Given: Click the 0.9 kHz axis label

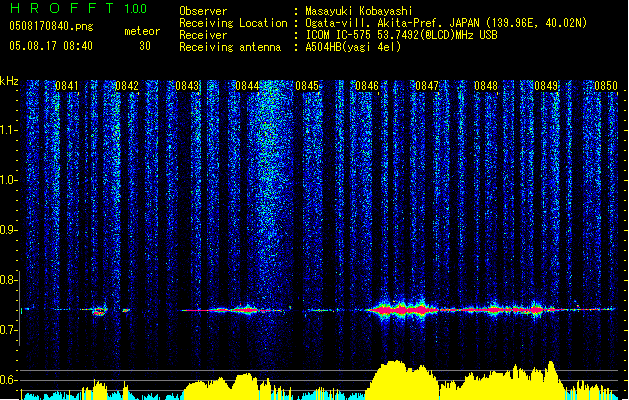Looking at the screenshot, I should tap(8, 230).
